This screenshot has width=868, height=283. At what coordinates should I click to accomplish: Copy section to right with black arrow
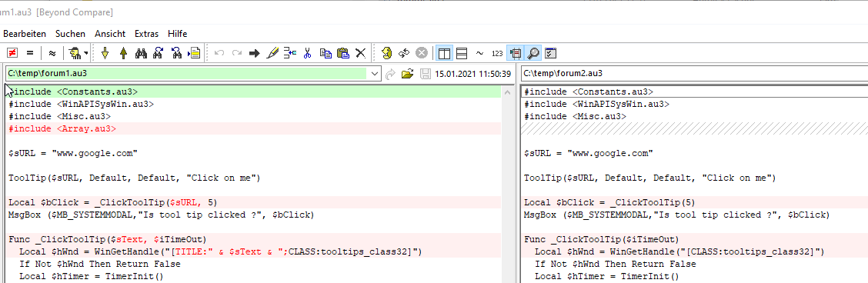click(x=254, y=53)
